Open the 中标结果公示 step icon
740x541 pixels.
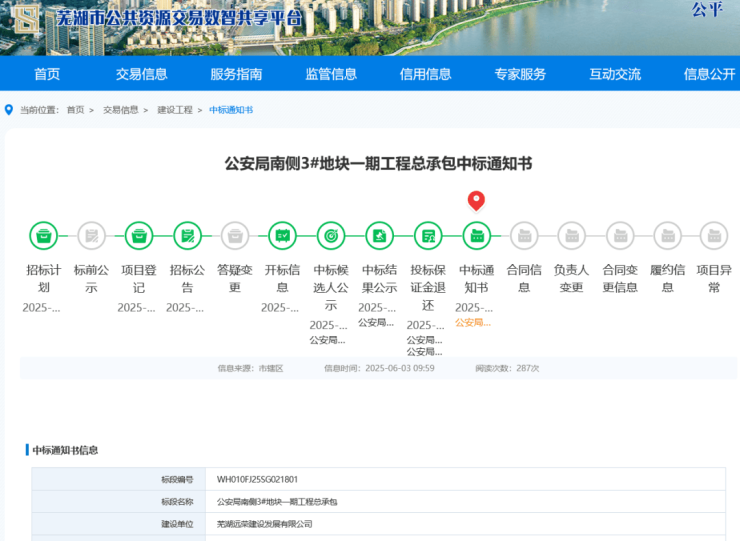pyautogui.click(x=379, y=236)
